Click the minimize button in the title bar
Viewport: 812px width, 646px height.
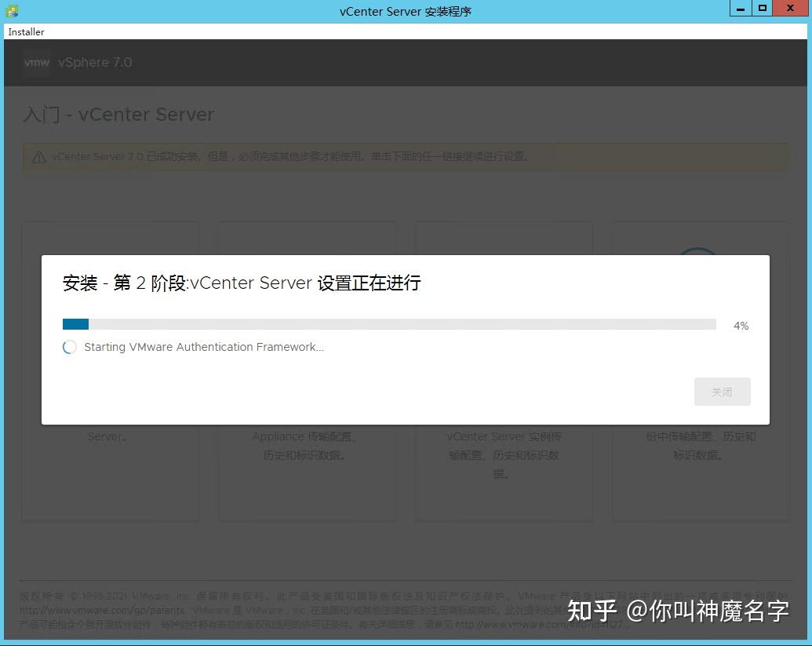click(738, 8)
